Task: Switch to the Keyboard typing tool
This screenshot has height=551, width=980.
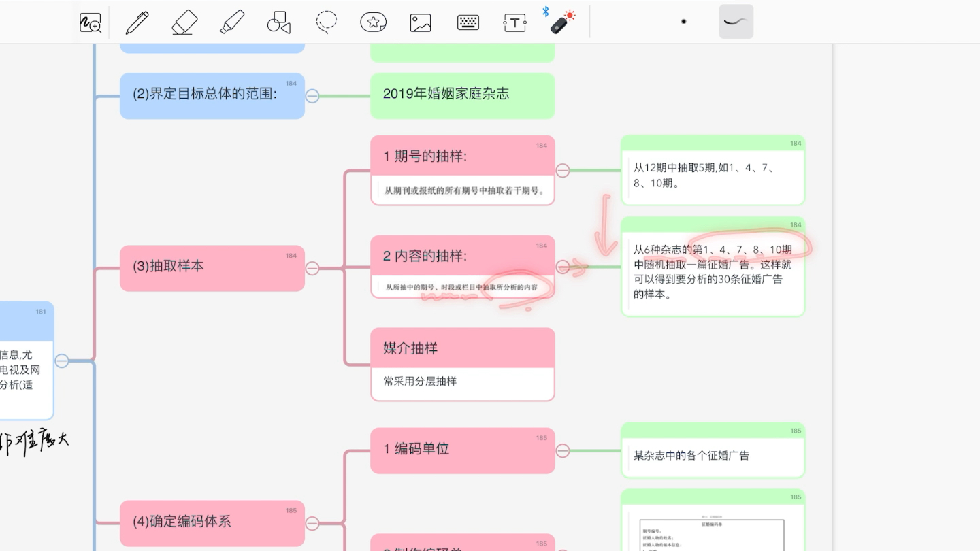Action: pos(468,22)
